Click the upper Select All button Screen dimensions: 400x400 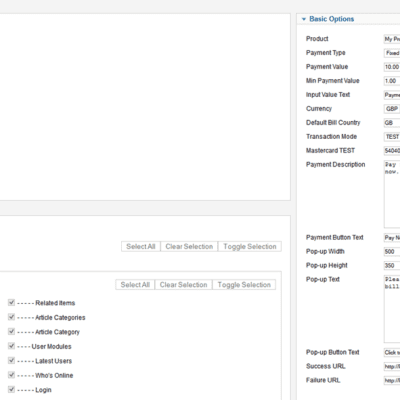[x=141, y=247]
